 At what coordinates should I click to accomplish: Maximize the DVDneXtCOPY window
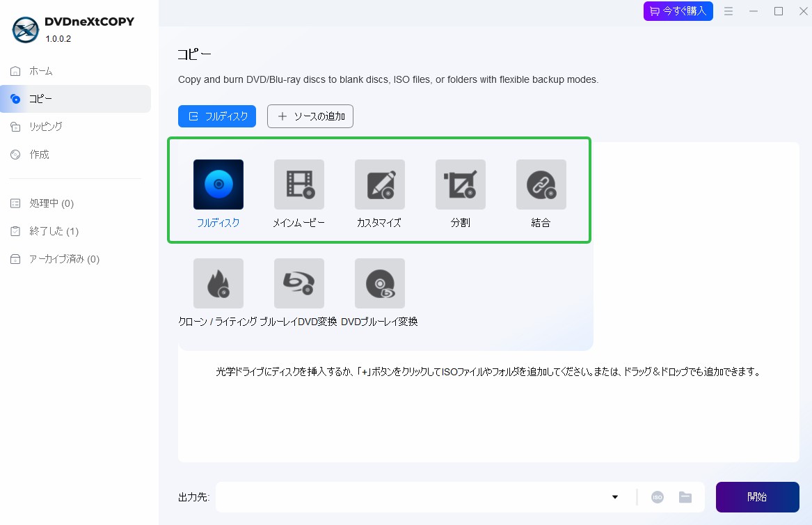tap(779, 11)
